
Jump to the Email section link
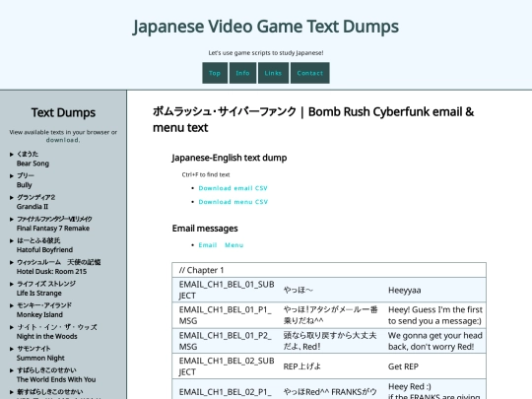208,245
